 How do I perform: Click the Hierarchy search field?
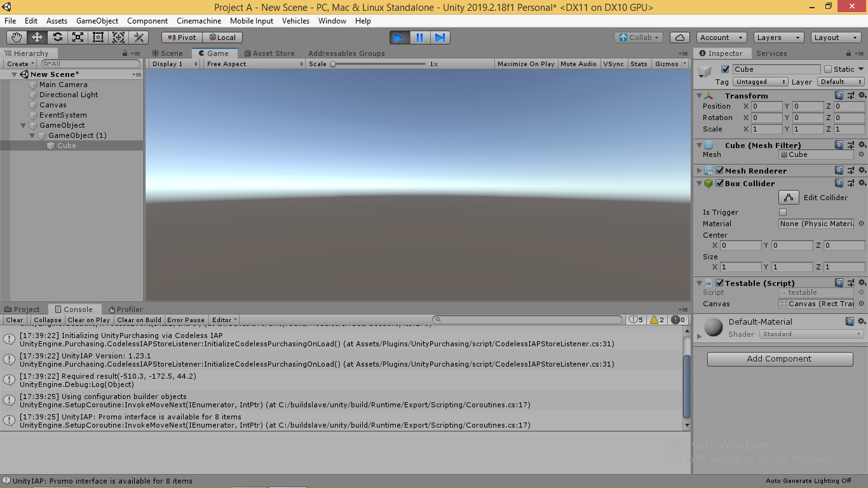point(91,64)
